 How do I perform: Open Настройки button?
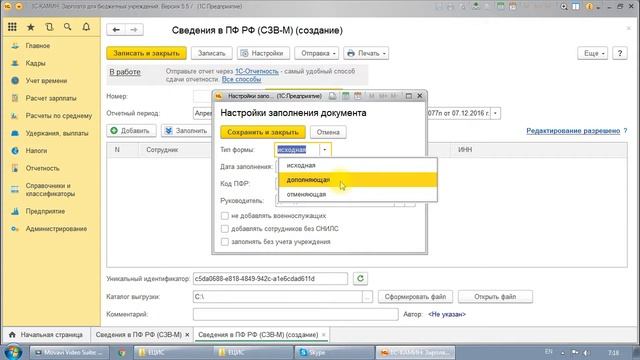[263, 53]
